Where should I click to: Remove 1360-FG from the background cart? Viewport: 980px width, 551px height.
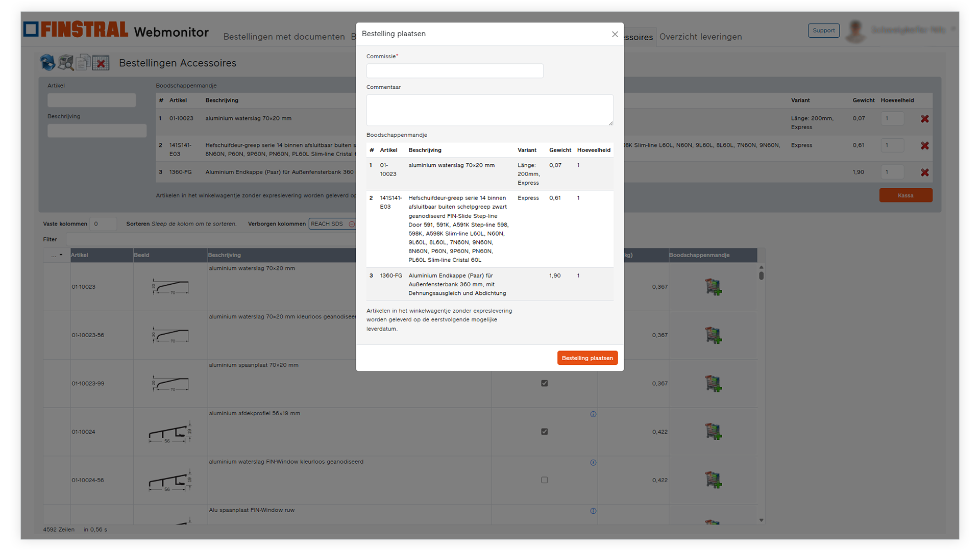tap(924, 172)
